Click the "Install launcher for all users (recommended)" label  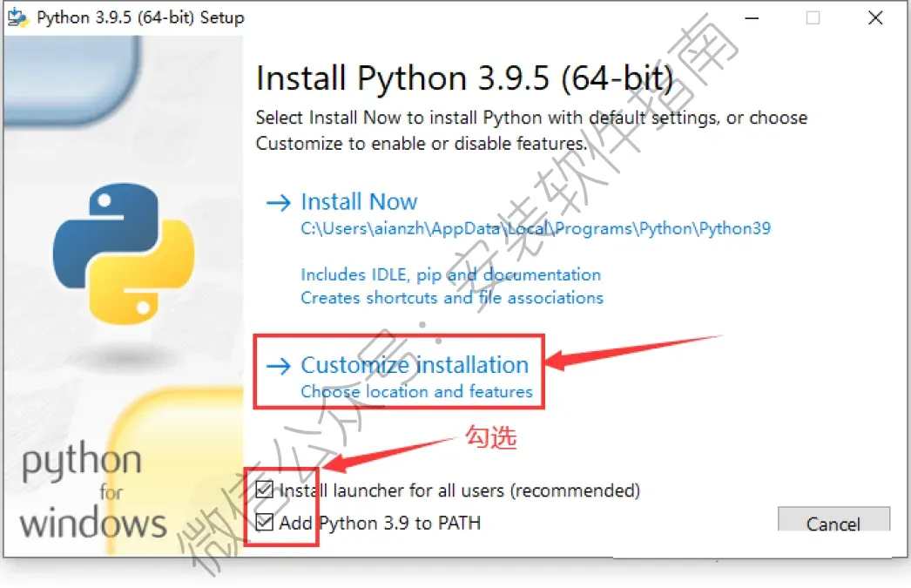click(460, 490)
